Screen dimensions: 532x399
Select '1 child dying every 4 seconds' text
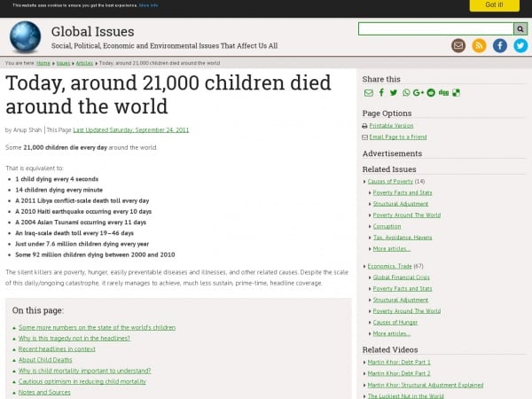57,179
